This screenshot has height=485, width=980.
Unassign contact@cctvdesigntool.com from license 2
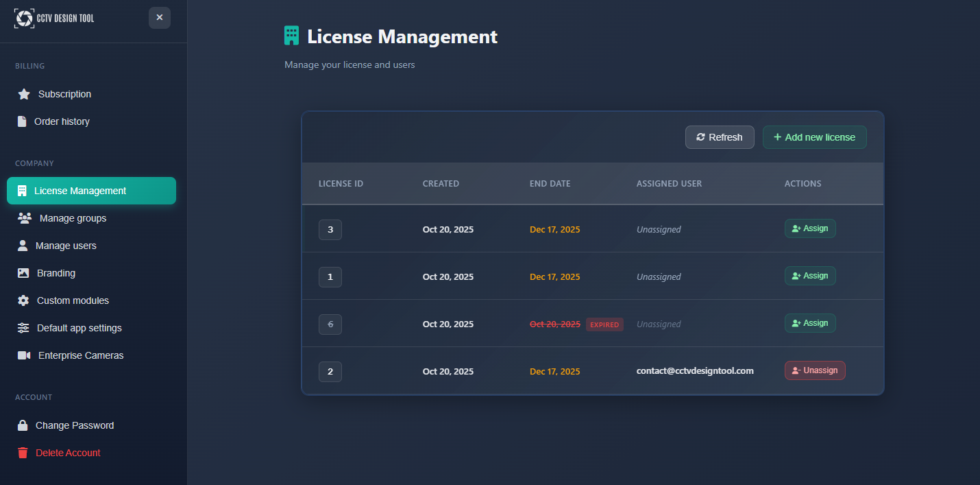click(x=815, y=370)
